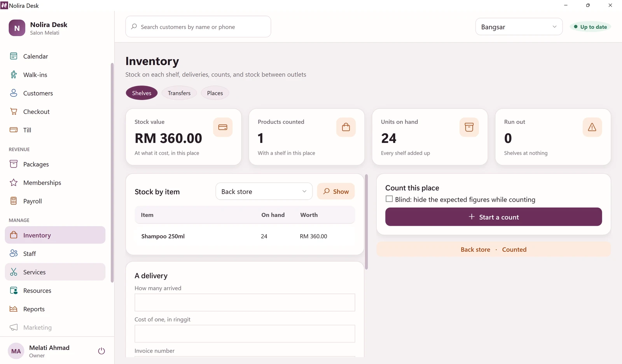The height and width of the screenshot is (364, 622).
Task: Click the How many arrived field
Action: tap(245, 303)
